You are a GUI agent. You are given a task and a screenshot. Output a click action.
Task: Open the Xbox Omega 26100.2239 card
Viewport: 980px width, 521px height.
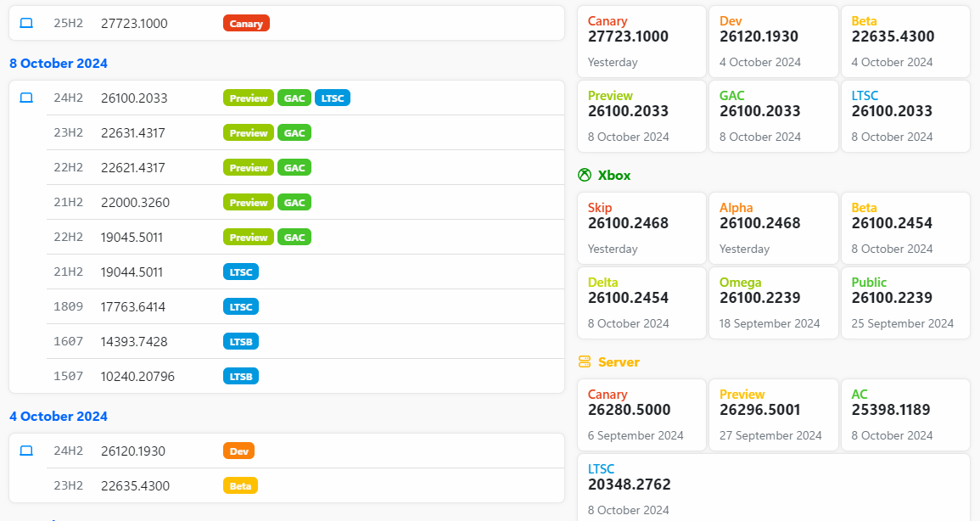click(774, 303)
